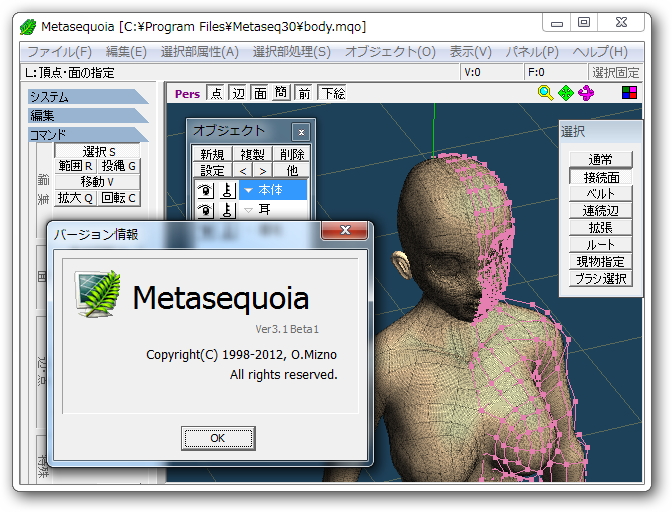Click the Metasequoia leaf title icon

tap(28, 27)
